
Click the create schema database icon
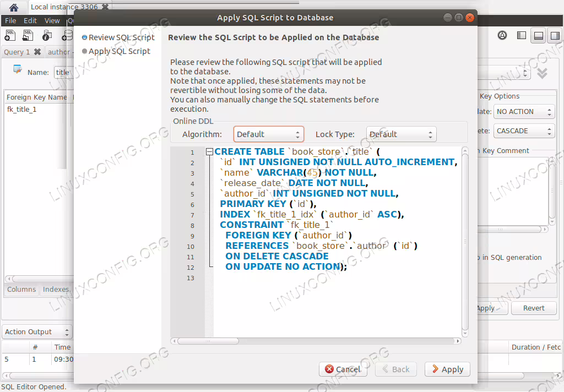[x=67, y=35]
